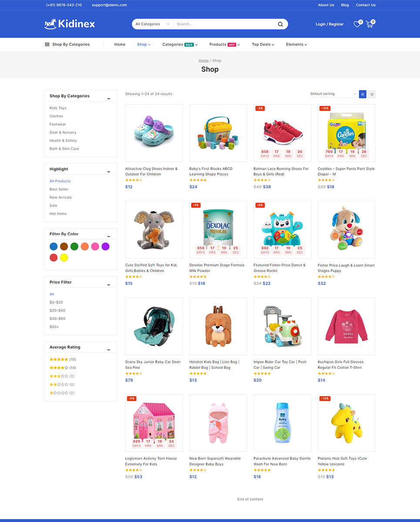Pick the purple color swatch

[105, 247]
